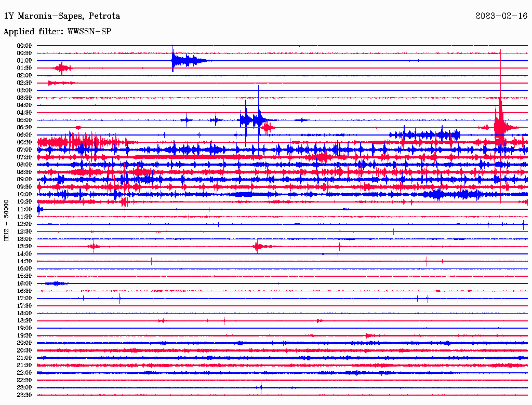Click the 09:30 time label

pyautogui.click(x=24, y=187)
